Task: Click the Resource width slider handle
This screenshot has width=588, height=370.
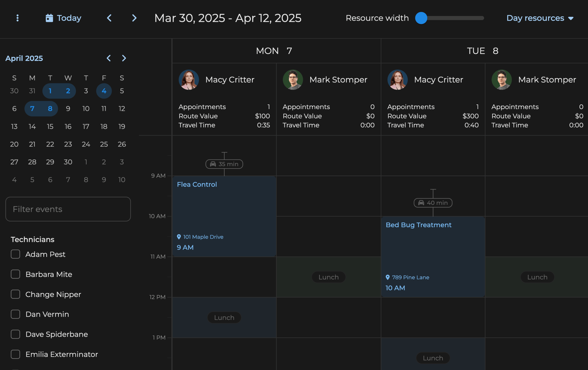Action: coord(421,18)
